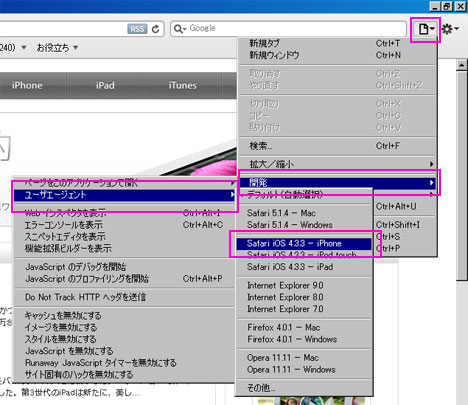Viewport: 468px width, 405px height.
Task: Select Internet Explorer 7.0 user agent
Action: click(x=304, y=309)
